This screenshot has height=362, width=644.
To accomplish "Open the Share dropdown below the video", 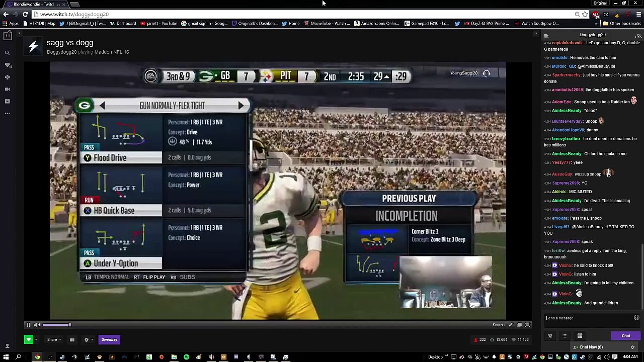I will pyautogui.click(x=54, y=339).
